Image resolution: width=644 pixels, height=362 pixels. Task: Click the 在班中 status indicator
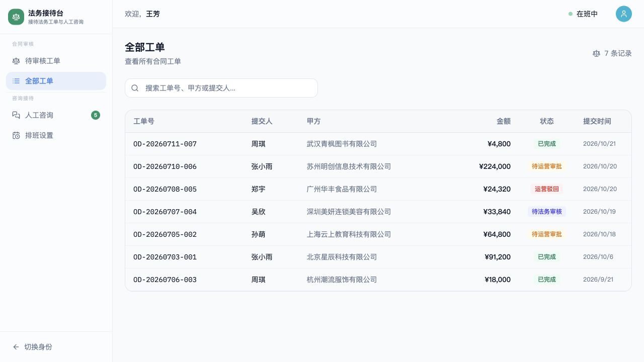pyautogui.click(x=584, y=14)
